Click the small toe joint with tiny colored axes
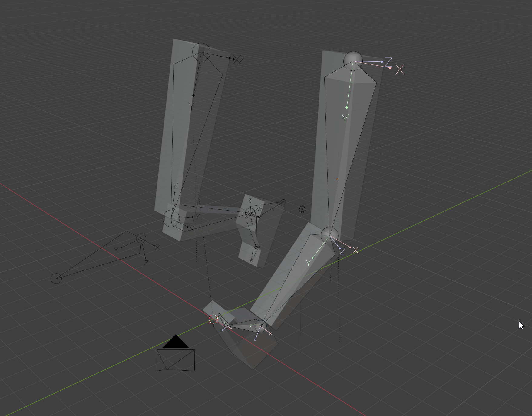Viewport: 532px width, 416px height. (227, 326)
